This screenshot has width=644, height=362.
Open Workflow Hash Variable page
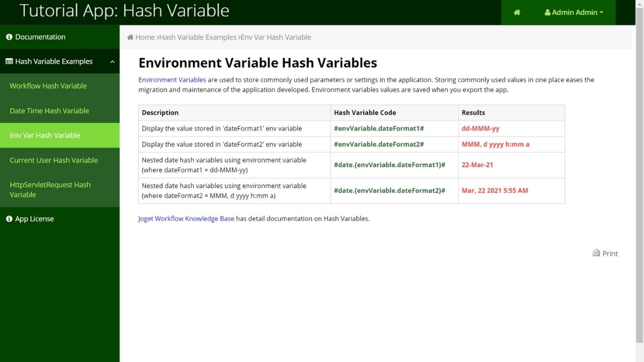tap(48, 86)
